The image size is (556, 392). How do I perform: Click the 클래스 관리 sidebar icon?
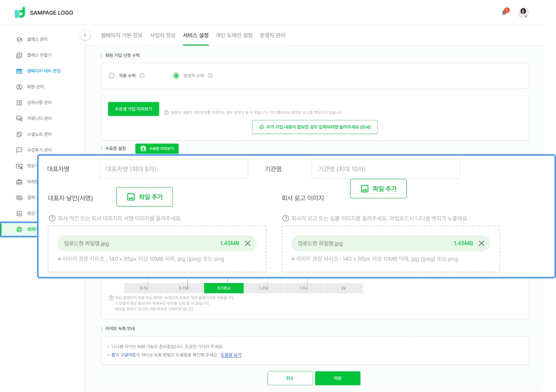[x=19, y=39]
